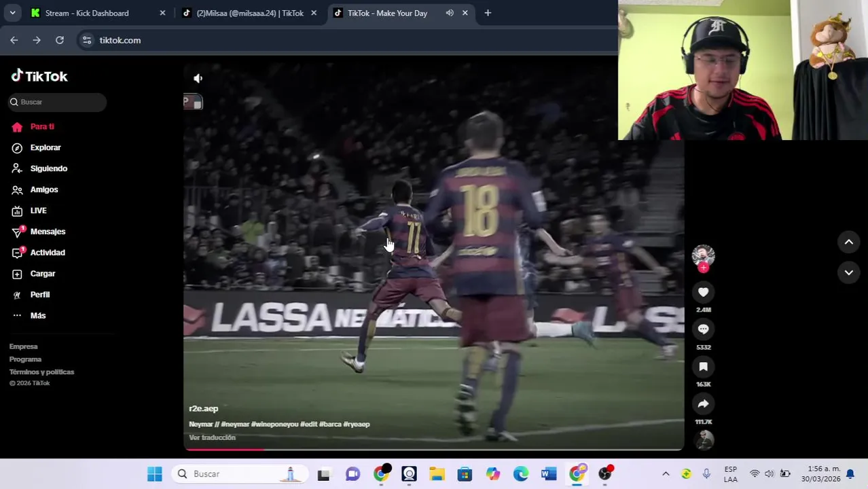Mute the tab via its audio icon
The width and height of the screenshot is (868, 489).
[x=450, y=13]
